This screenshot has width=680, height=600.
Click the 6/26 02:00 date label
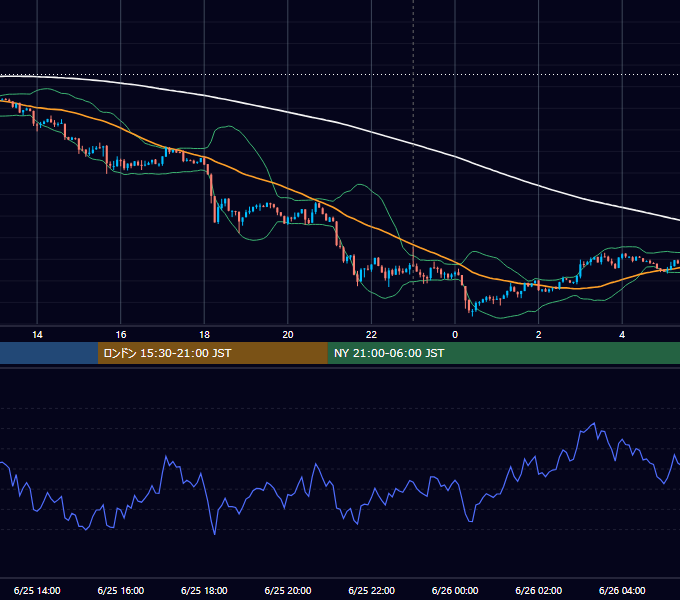coord(539,590)
